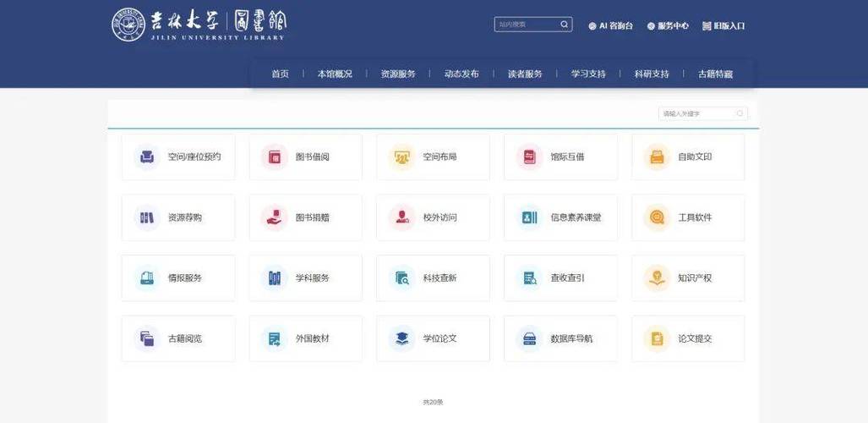Open the 本馆概况 menu

[335, 74]
